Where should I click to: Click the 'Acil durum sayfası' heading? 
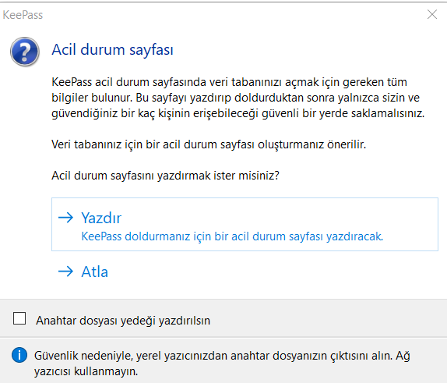coord(112,50)
